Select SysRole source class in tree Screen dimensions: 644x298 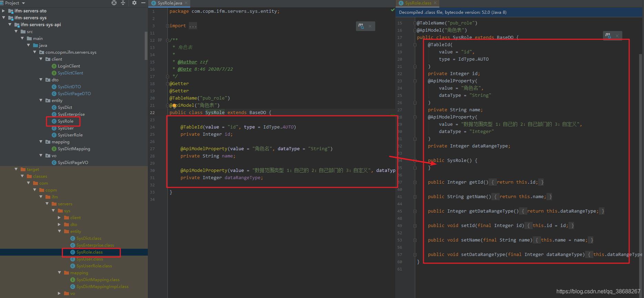(x=65, y=121)
